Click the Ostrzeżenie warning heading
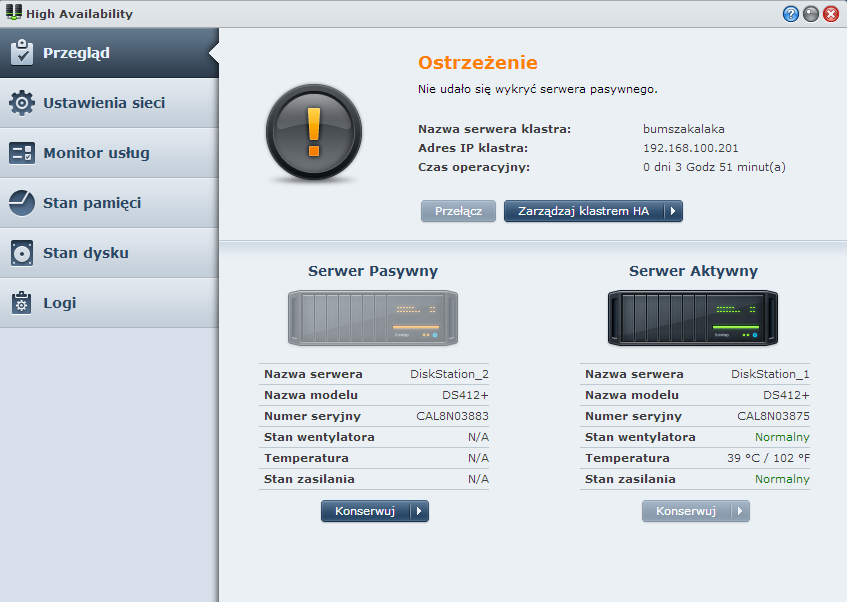Image resolution: width=847 pixels, height=602 pixels. (x=478, y=63)
